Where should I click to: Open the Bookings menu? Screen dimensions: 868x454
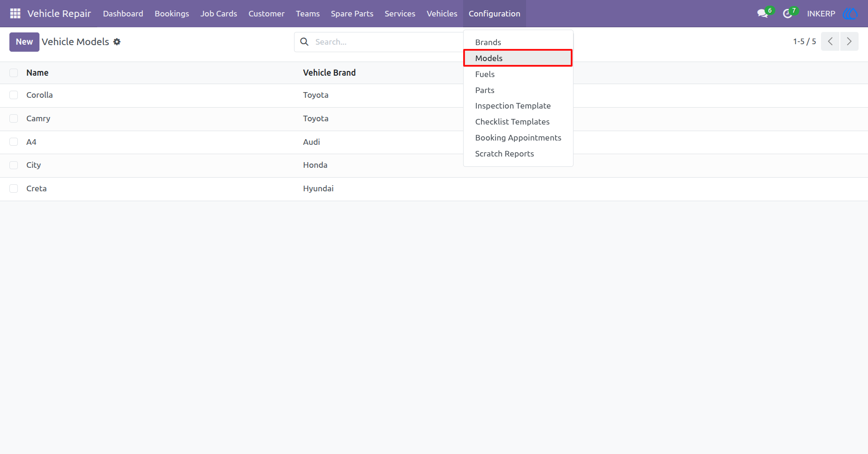coord(172,14)
